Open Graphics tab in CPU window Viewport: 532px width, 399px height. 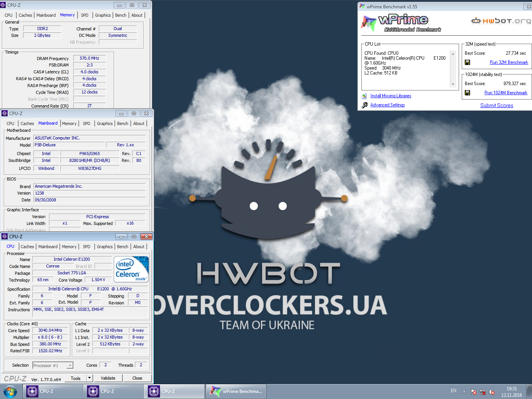point(105,247)
